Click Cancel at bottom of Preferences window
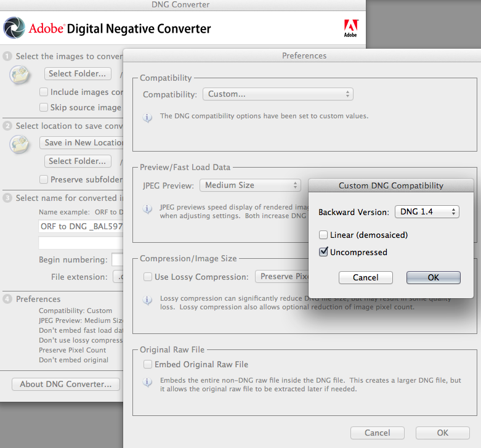Screen dimensions: 481x448 pyautogui.click(x=378, y=433)
